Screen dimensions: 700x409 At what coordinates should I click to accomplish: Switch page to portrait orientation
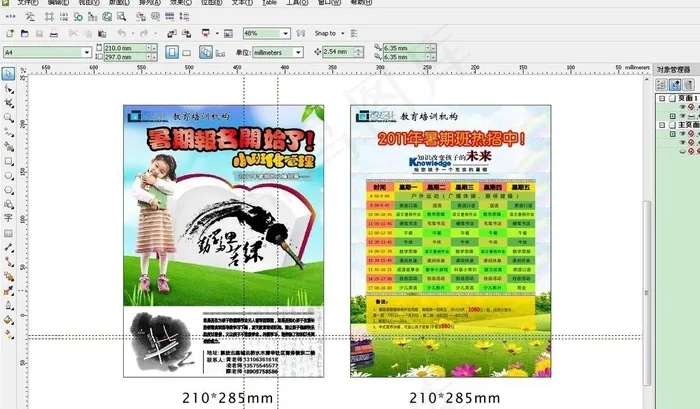pyautogui.click(x=171, y=51)
